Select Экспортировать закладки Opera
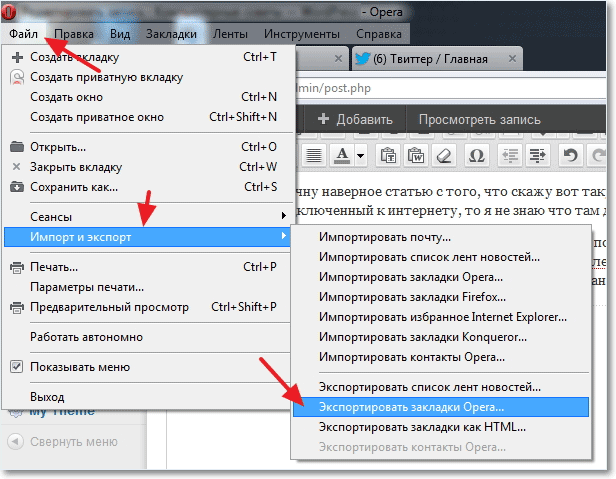This screenshot has height=479, width=616. [x=441, y=407]
